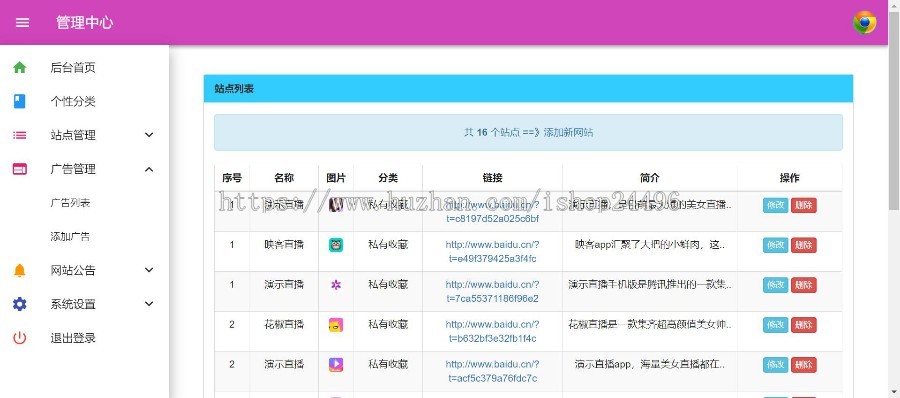Collapse the 广告管理 submenu chevron
The width and height of the screenshot is (900, 398).
click(149, 169)
